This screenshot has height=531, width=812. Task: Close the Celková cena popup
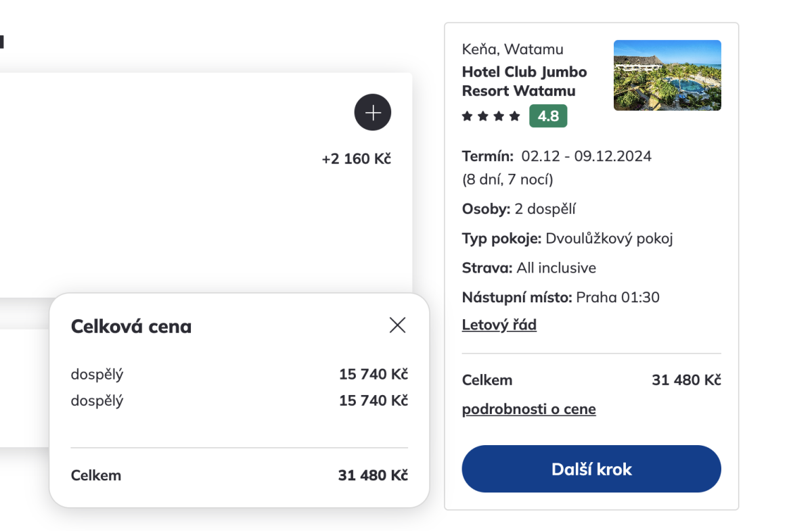coord(397,325)
